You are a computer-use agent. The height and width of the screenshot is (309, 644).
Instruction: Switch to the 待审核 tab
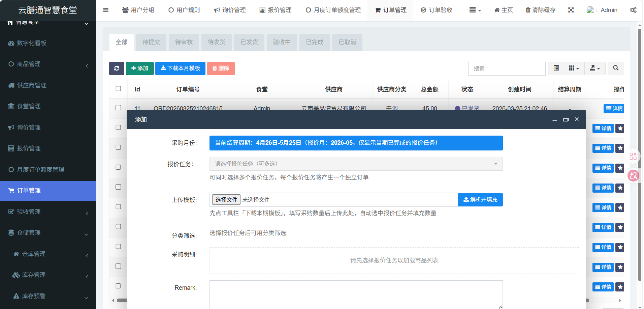[184, 42]
